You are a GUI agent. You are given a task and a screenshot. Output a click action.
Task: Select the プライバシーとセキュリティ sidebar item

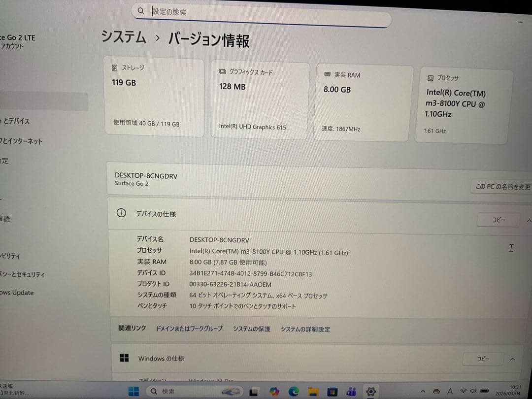(22, 274)
